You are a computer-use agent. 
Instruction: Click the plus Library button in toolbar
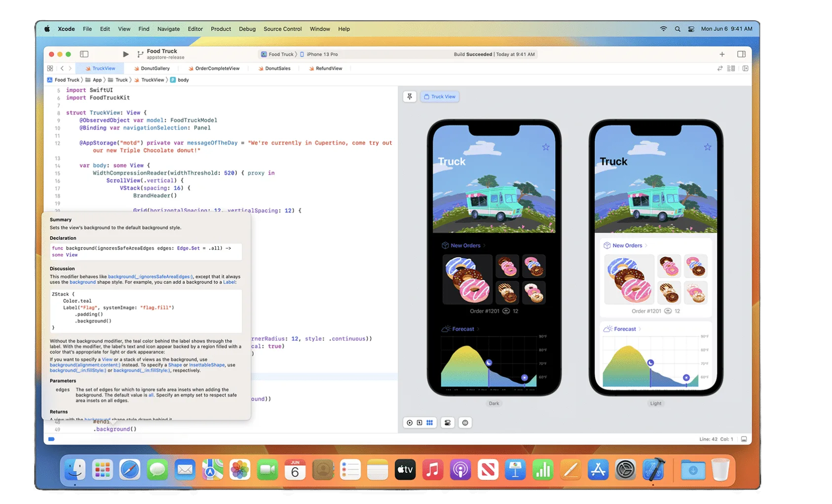coord(722,54)
